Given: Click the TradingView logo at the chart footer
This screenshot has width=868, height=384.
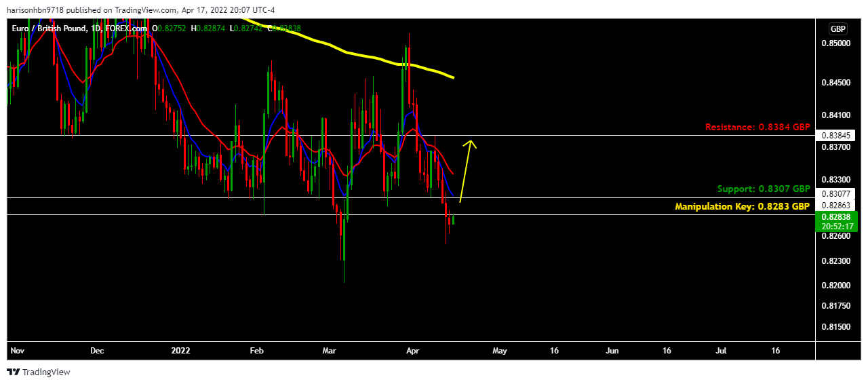Looking at the screenshot, I should (39, 372).
